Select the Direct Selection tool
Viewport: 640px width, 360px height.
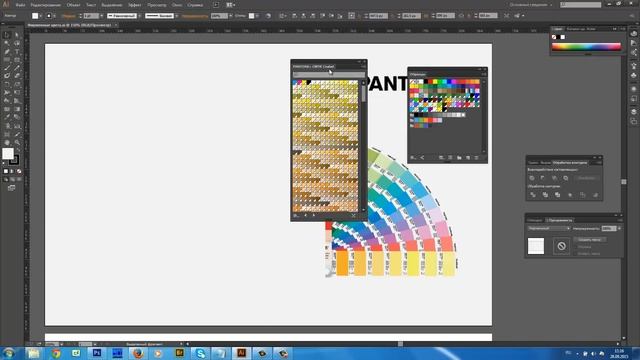click(x=17, y=35)
